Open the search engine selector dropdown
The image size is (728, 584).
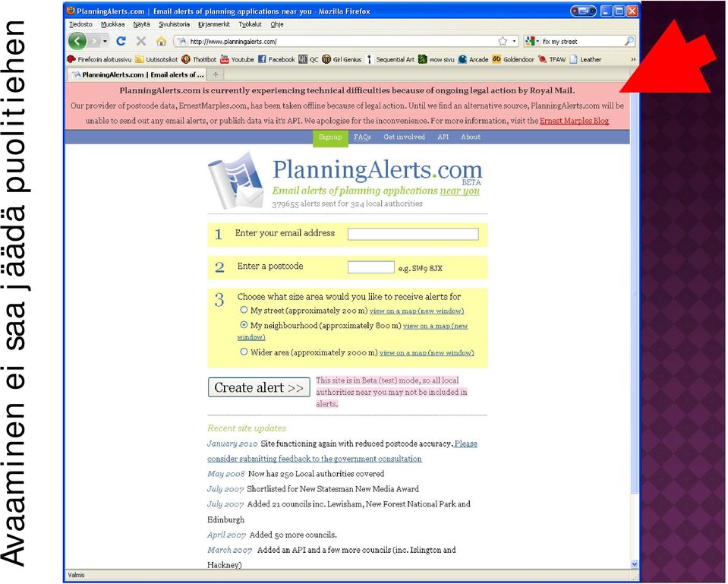tap(532, 41)
